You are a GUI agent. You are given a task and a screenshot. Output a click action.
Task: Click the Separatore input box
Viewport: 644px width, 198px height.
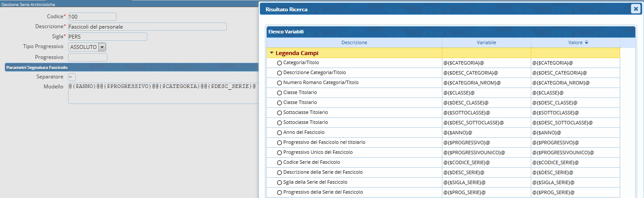[72, 77]
